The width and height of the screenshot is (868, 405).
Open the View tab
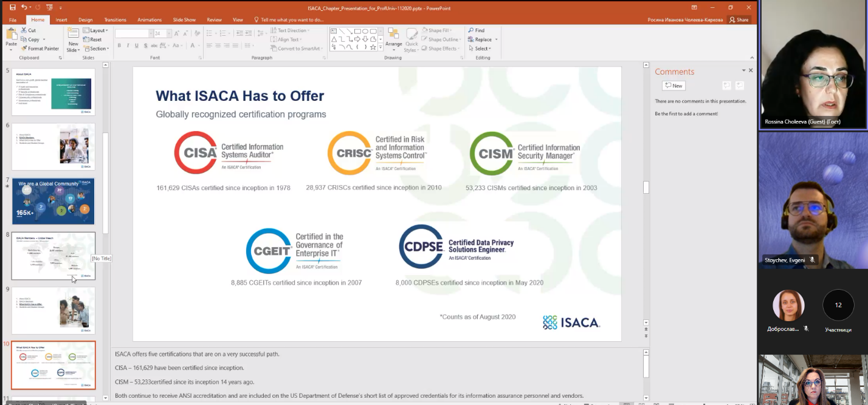[x=238, y=20]
